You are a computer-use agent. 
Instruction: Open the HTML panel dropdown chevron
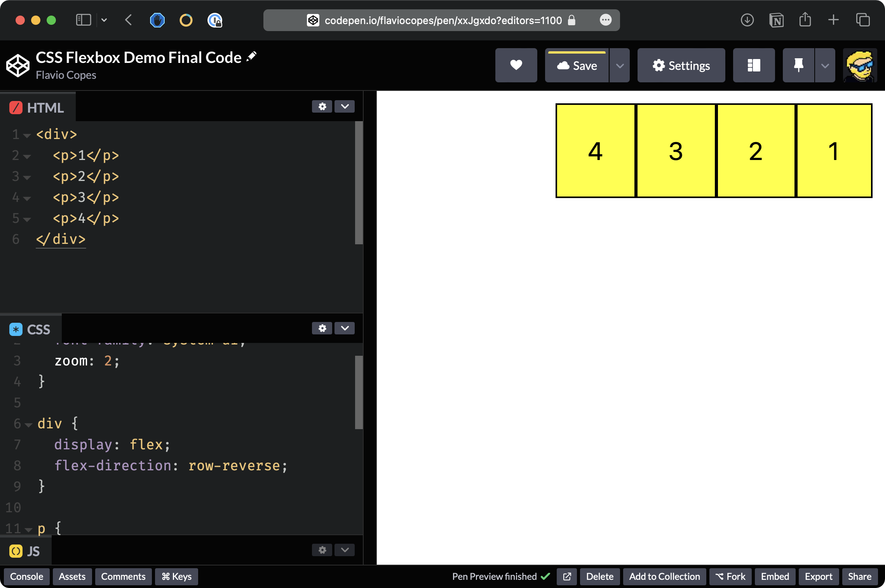click(345, 106)
